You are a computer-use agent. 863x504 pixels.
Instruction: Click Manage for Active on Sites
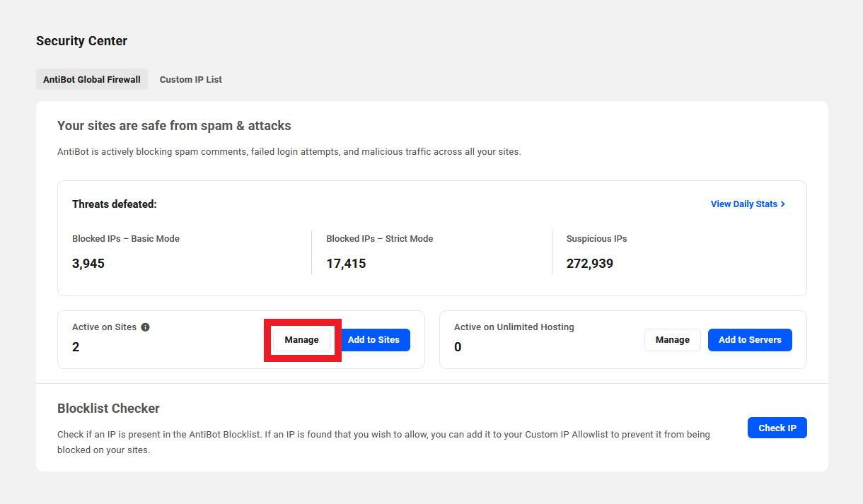pos(302,340)
